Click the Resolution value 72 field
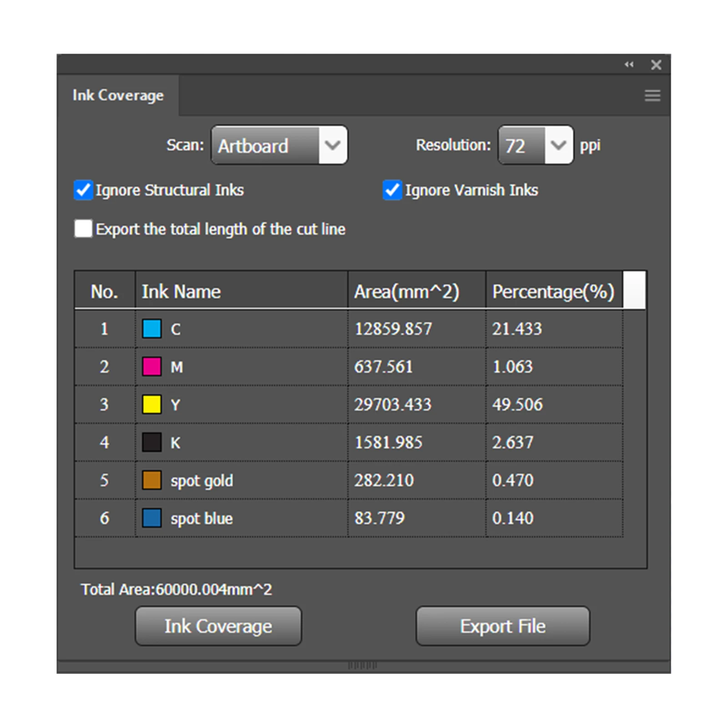 [x=521, y=145]
